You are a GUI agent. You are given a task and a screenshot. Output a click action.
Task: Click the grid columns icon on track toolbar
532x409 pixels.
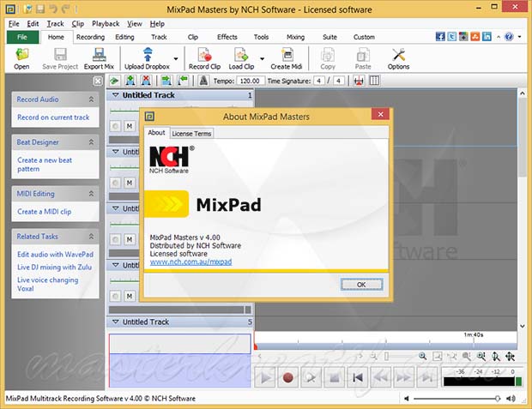tap(374, 81)
